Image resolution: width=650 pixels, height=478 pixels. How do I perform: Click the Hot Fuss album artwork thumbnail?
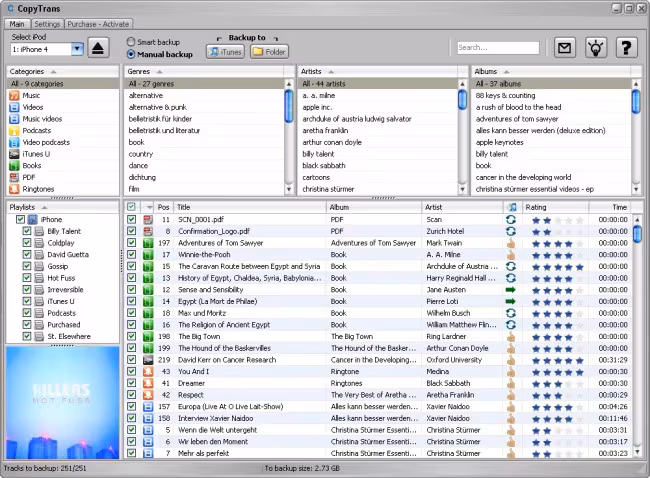(63, 403)
